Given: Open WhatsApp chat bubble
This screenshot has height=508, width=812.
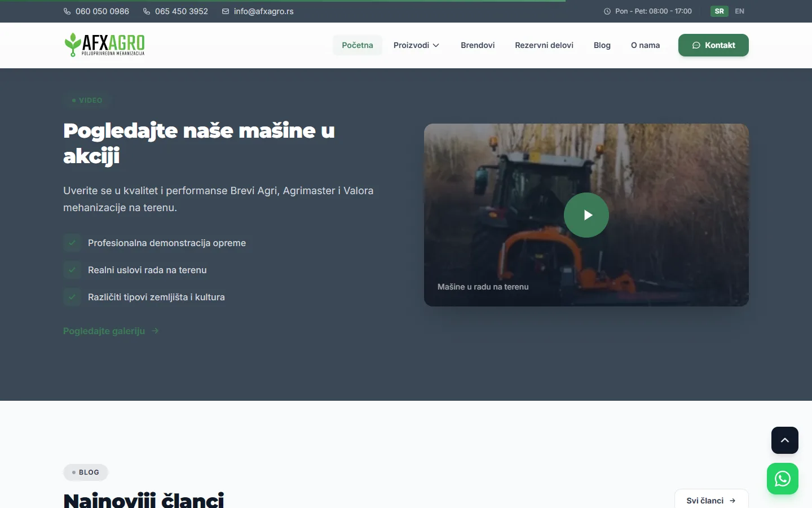Looking at the screenshot, I should 783,479.
